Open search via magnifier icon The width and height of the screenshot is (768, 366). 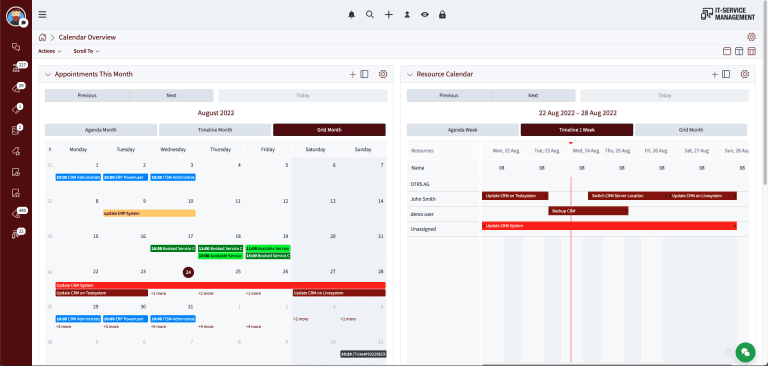(x=370, y=15)
